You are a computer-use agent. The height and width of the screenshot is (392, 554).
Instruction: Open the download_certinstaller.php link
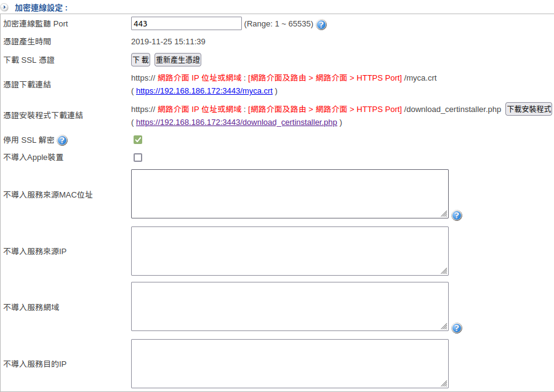point(236,122)
